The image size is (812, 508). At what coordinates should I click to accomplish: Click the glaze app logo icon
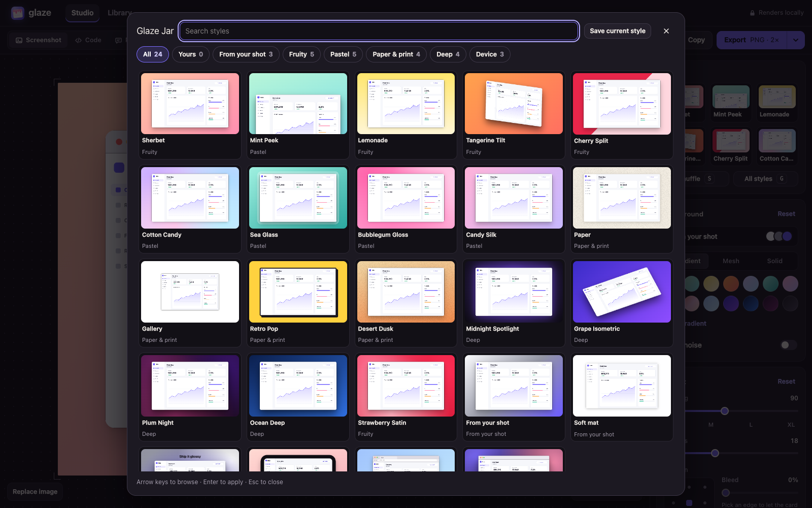pos(18,13)
